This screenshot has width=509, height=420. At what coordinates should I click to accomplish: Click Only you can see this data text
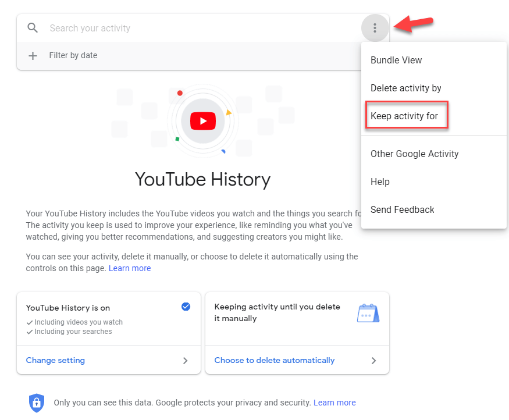click(182, 403)
